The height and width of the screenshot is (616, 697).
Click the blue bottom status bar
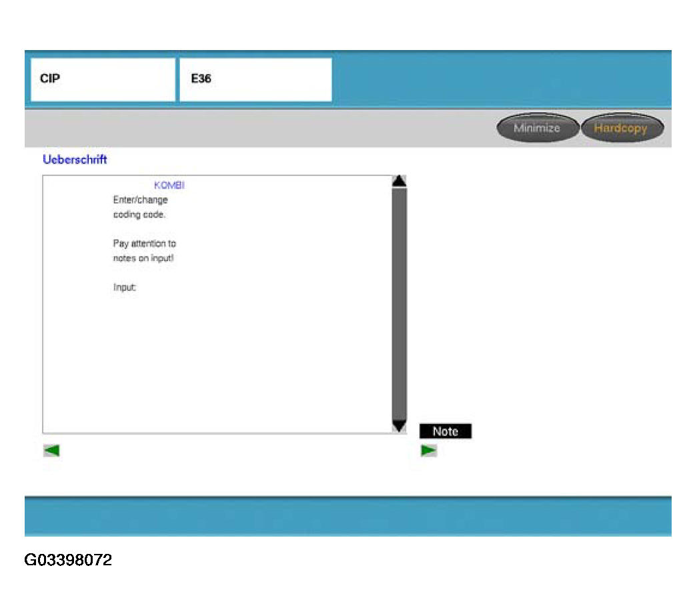347,516
